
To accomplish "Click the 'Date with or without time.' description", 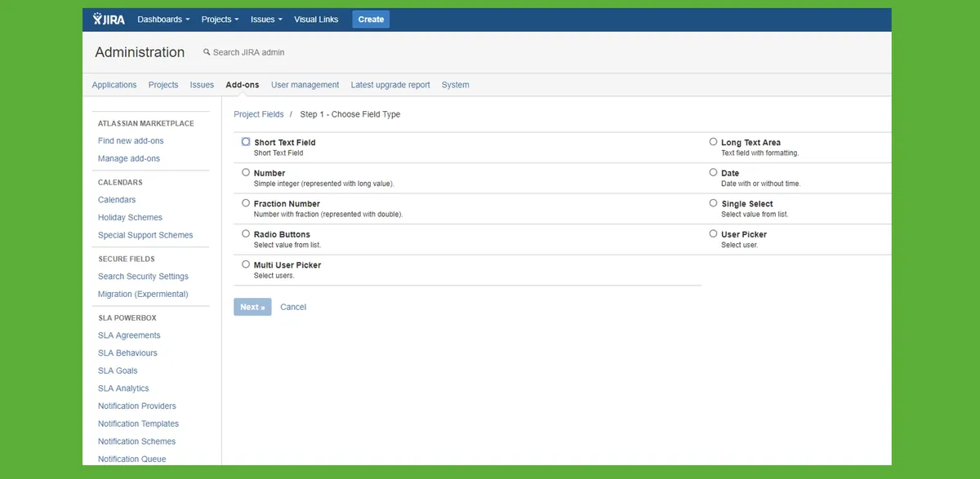I will pos(761,184).
